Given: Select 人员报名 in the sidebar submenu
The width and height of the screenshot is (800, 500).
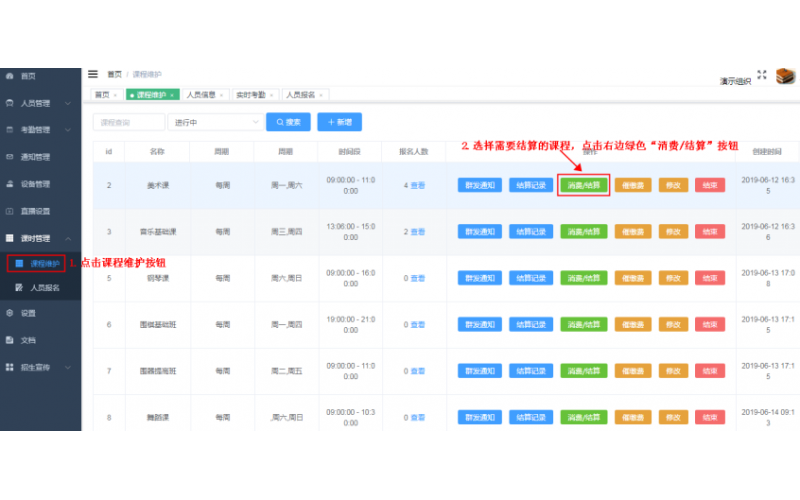Looking at the screenshot, I should coord(45,287).
